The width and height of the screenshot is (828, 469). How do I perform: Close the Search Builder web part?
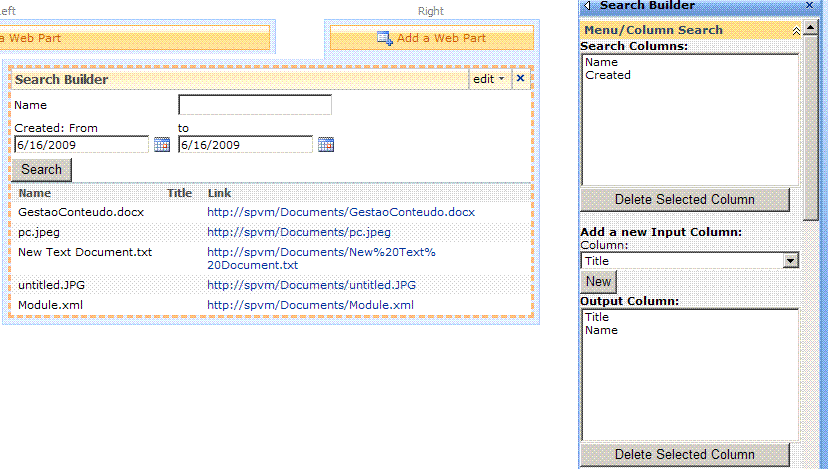tap(520, 79)
